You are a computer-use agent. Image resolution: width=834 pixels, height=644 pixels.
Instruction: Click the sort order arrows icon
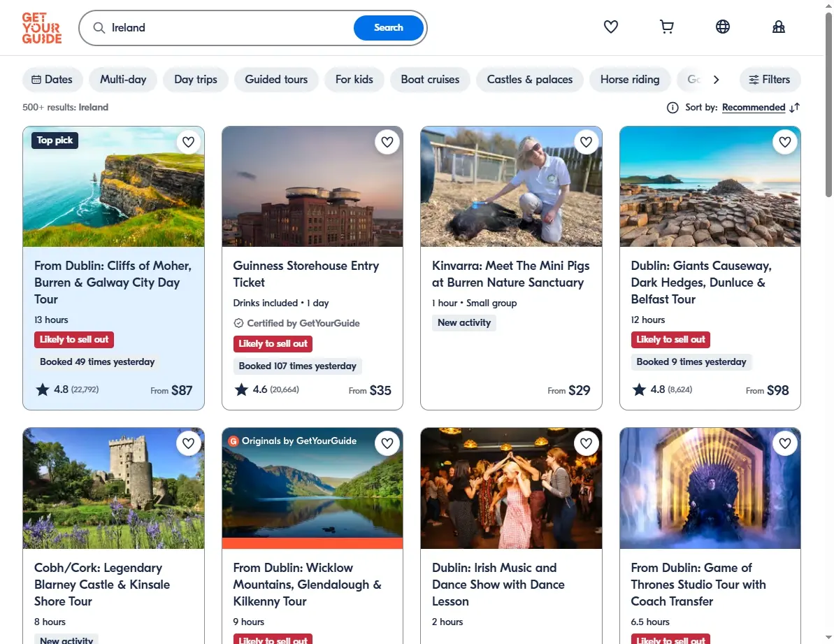(795, 108)
